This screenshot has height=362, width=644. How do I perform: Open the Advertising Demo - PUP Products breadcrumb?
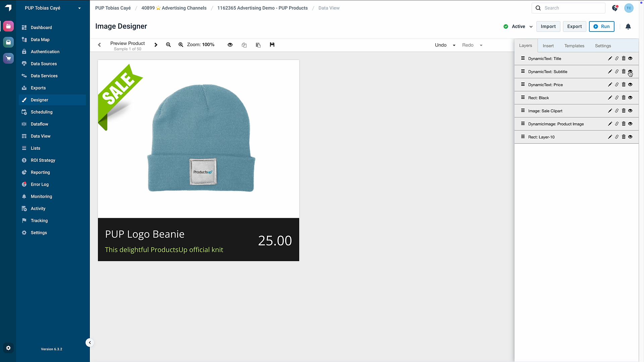[262, 8]
